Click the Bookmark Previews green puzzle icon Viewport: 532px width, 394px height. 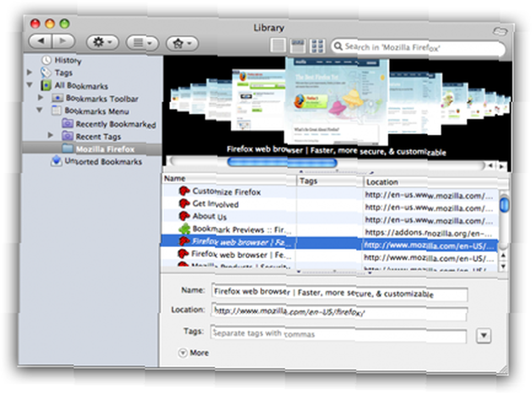(x=184, y=229)
